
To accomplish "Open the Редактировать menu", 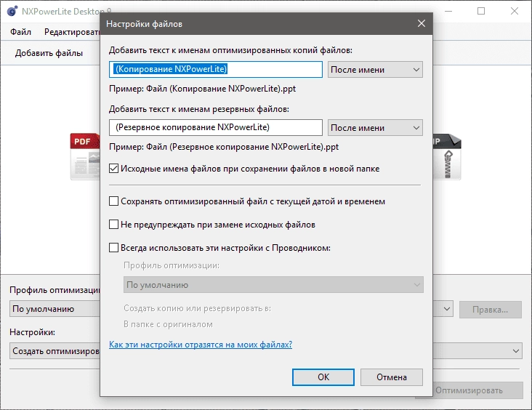I will [x=72, y=32].
